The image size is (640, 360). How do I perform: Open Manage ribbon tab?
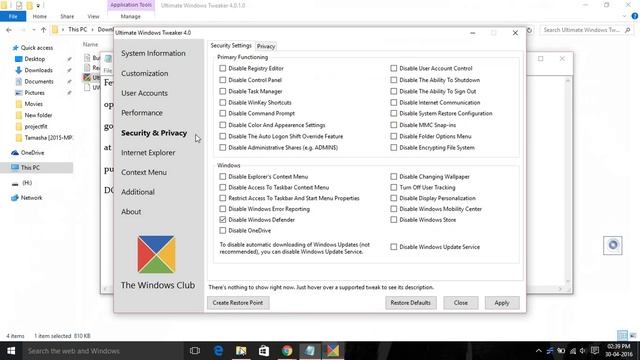pos(131,16)
